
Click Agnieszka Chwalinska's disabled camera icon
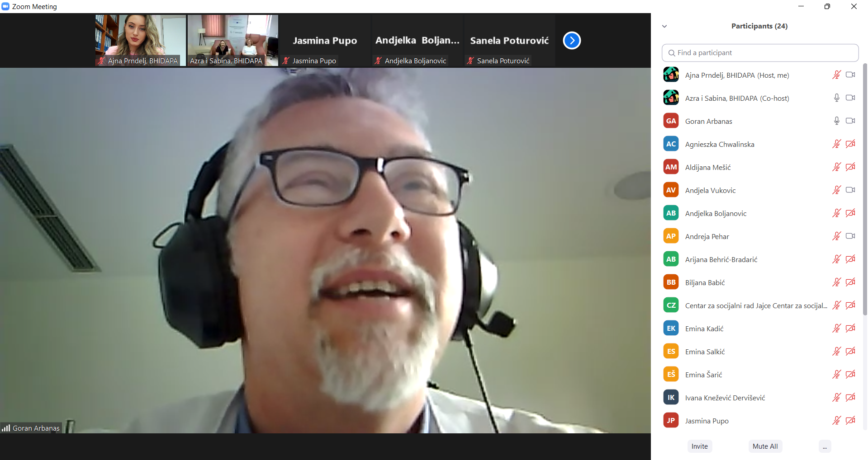pos(850,144)
